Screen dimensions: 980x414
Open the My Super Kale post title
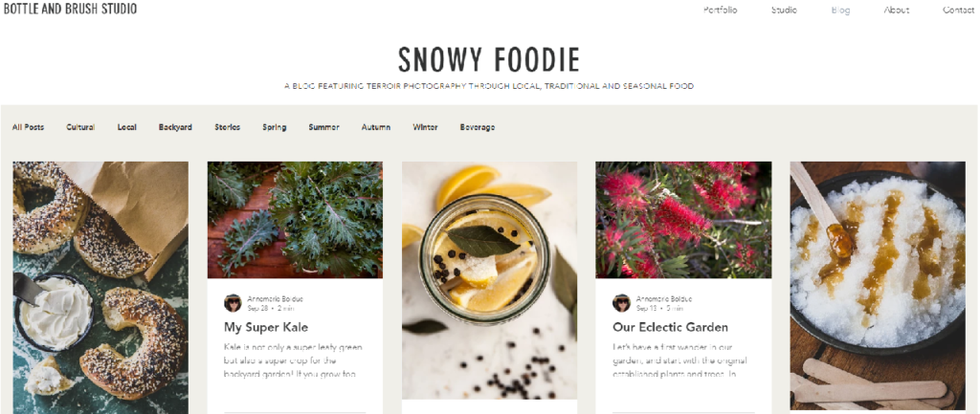click(x=266, y=327)
